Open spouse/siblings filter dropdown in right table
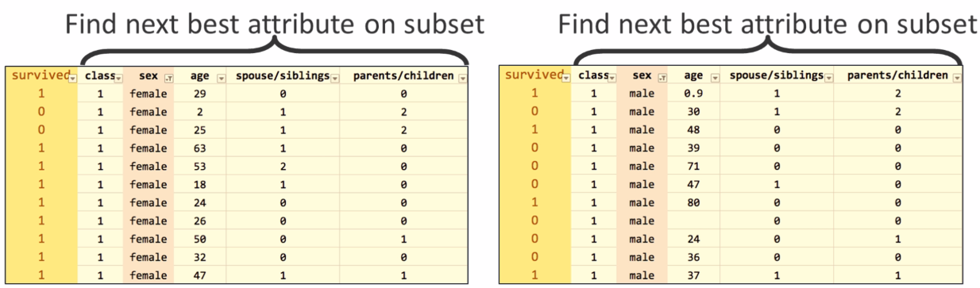This screenshot has width=980, height=288. tap(829, 78)
